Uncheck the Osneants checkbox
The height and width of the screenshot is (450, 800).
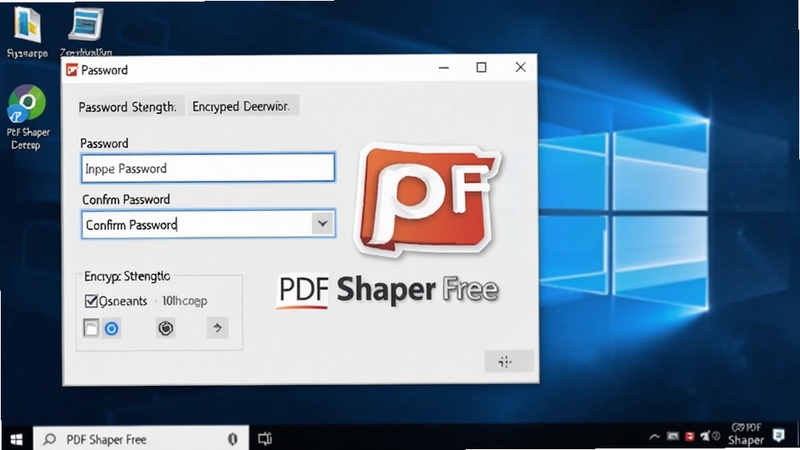(91, 301)
